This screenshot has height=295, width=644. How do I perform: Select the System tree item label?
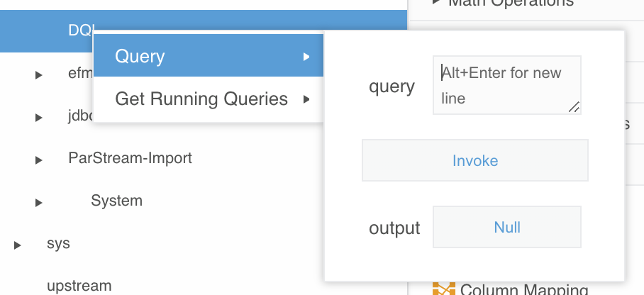[116, 201]
